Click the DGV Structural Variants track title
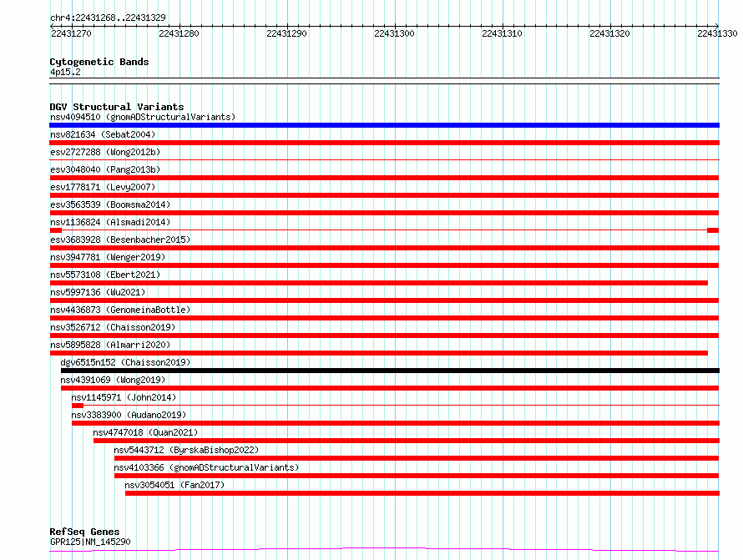This screenshot has height=560, width=743. click(117, 107)
